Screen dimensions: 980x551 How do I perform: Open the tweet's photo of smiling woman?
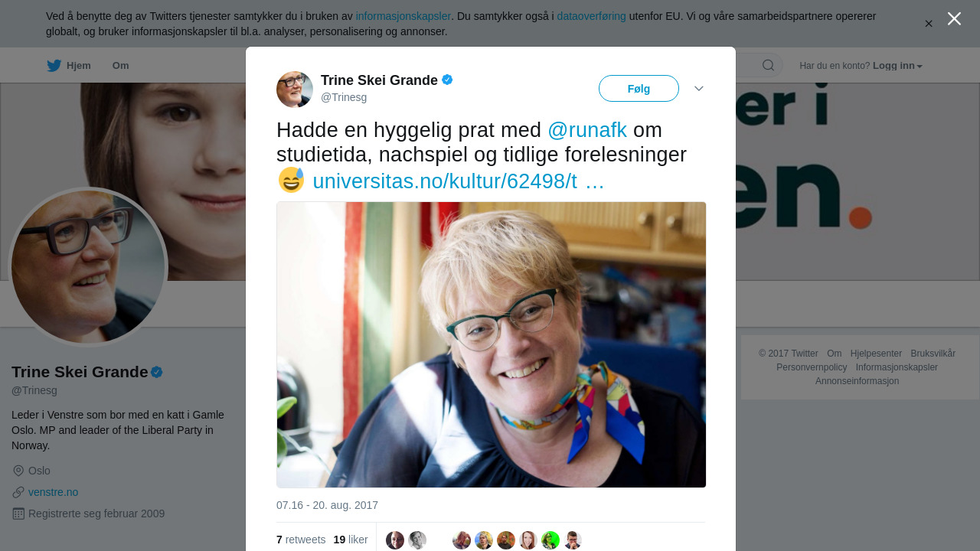491,344
